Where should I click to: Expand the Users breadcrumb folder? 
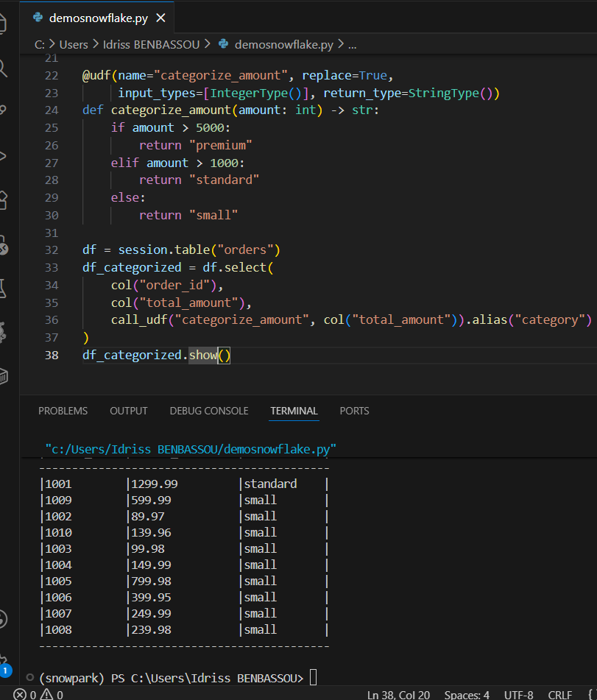click(73, 44)
